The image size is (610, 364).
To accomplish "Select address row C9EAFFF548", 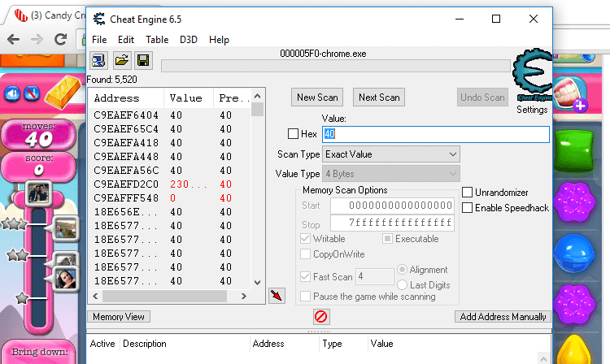I will pos(170,198).
